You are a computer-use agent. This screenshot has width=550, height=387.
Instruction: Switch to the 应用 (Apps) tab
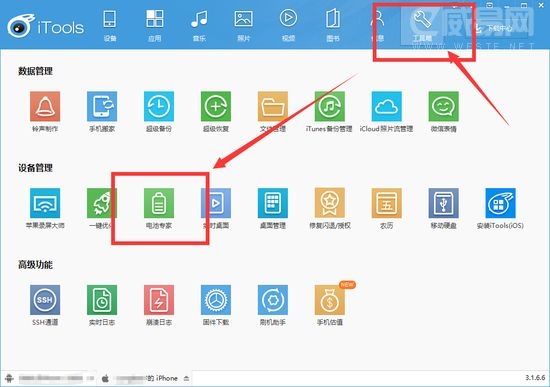point(155,25)
